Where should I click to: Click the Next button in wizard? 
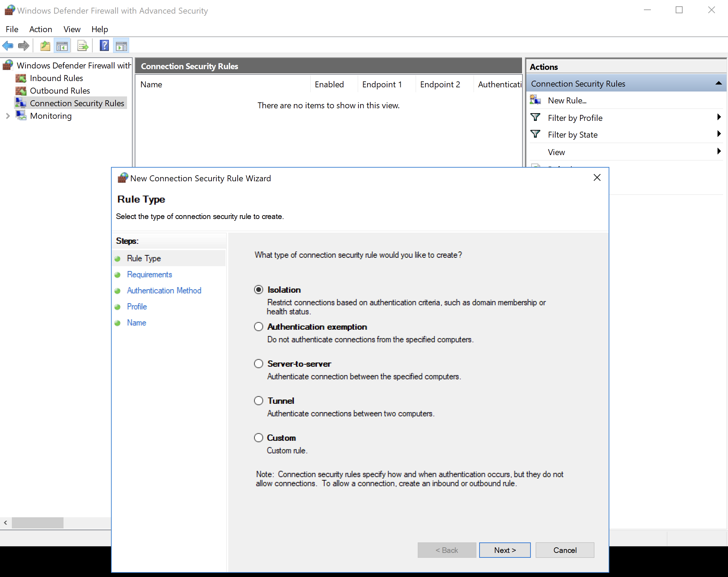point(504,550)
